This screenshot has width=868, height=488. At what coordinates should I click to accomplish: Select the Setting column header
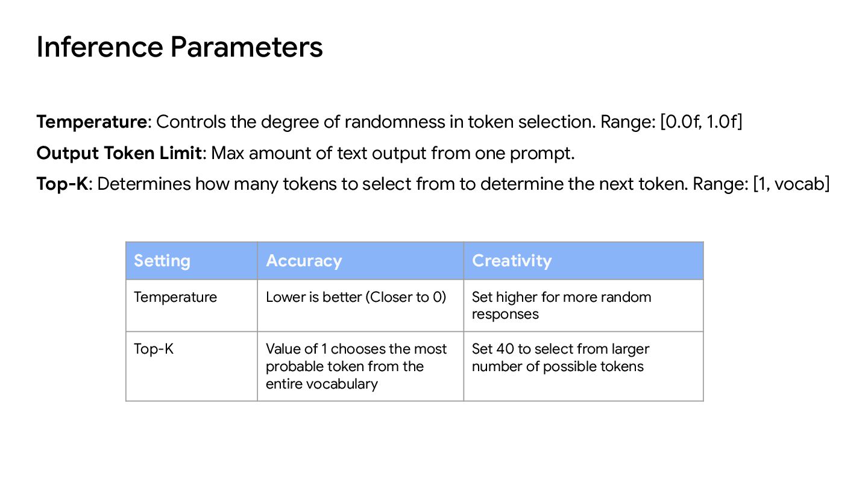coord(162,261)
